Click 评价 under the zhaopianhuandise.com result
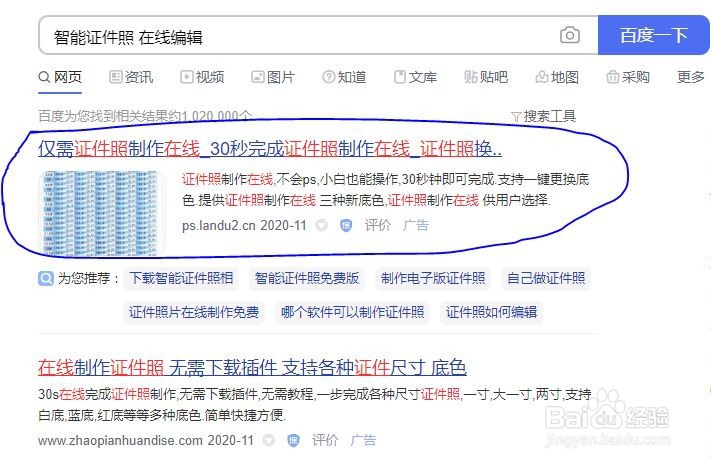Viewport: 711px width, 465px height. click(x=325, y=440)
